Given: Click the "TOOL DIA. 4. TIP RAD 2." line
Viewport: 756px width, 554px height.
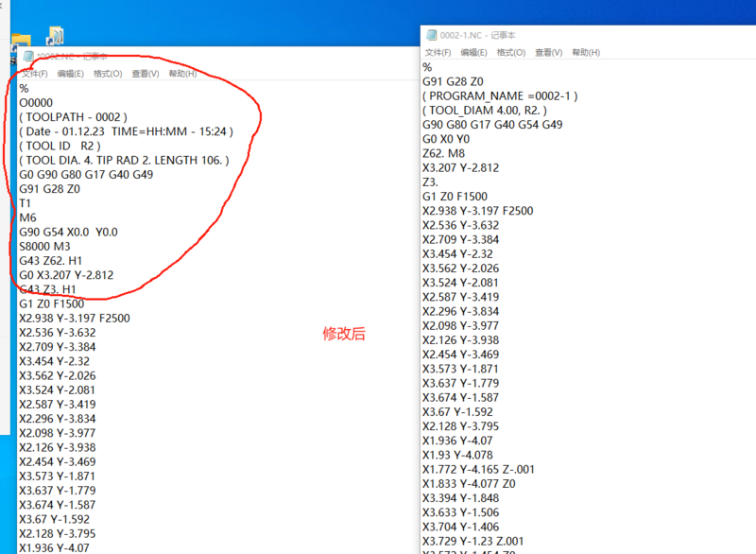Looking at the screenshot, I should tap(125, 161).
